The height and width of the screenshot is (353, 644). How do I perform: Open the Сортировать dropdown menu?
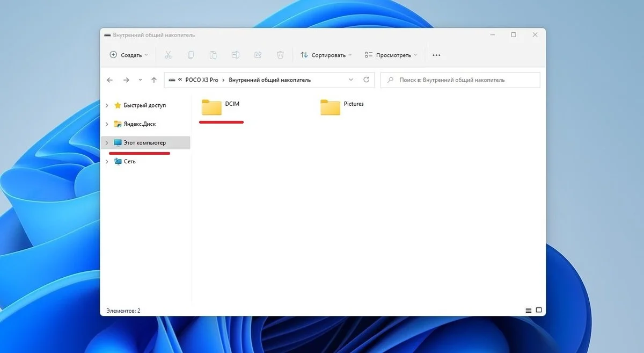326,55
